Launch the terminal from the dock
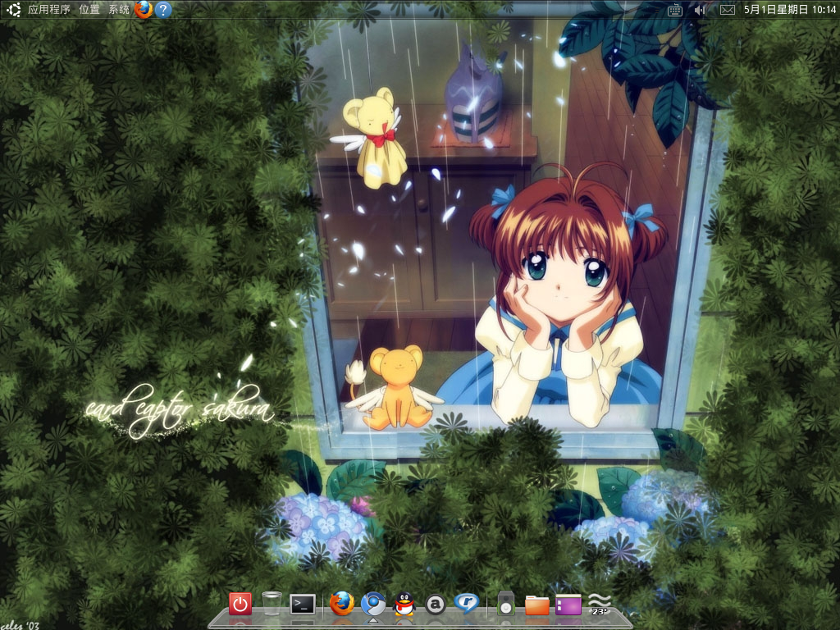 point(303,605)
